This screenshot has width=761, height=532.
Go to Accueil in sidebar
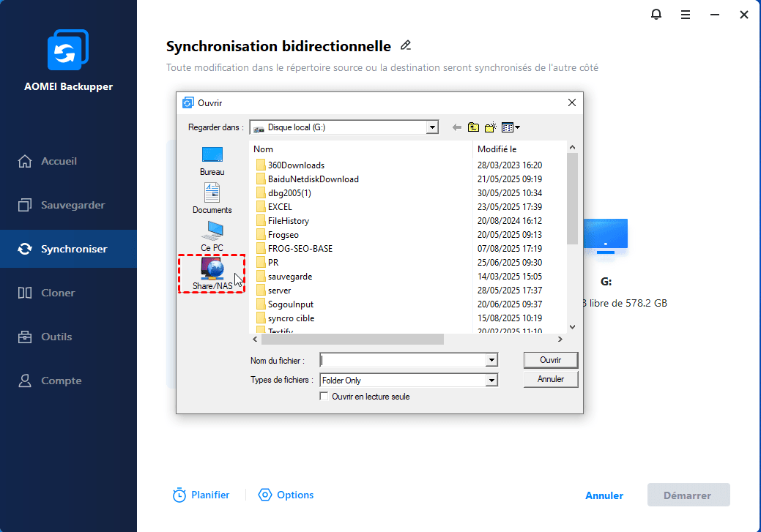(x=68, y=161)
